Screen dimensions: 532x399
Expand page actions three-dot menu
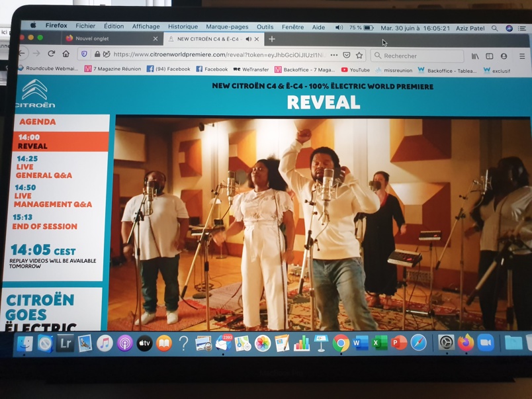[334, 56]
